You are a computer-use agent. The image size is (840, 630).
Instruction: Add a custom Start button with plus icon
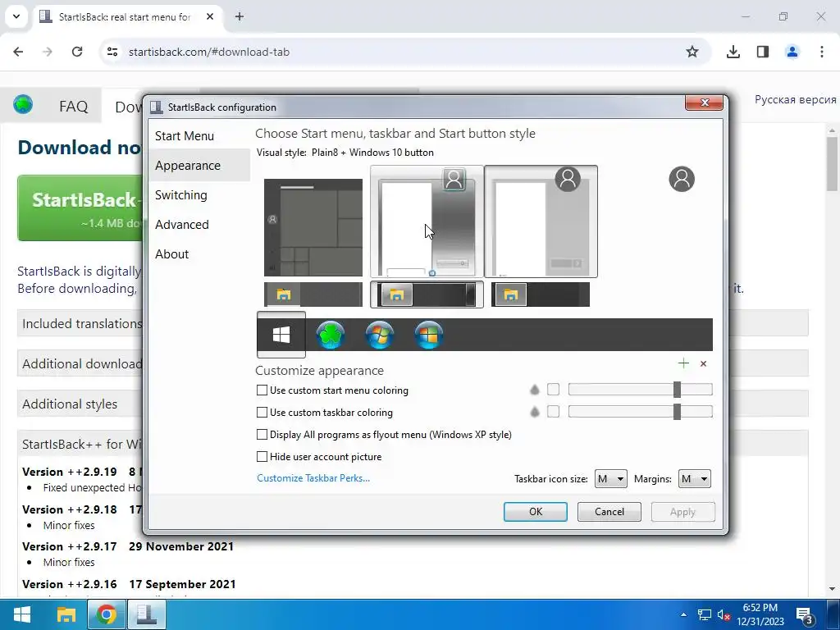point(683,363)
